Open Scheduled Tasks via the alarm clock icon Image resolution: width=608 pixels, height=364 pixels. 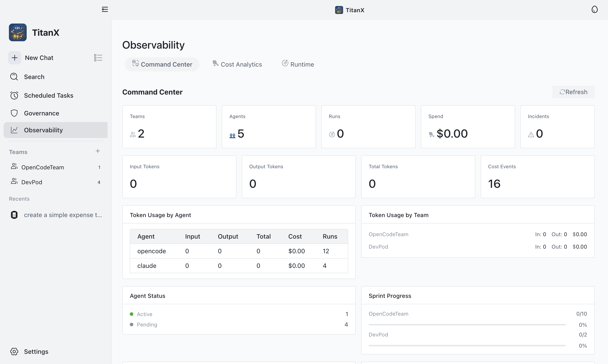(x=14, y=95)
